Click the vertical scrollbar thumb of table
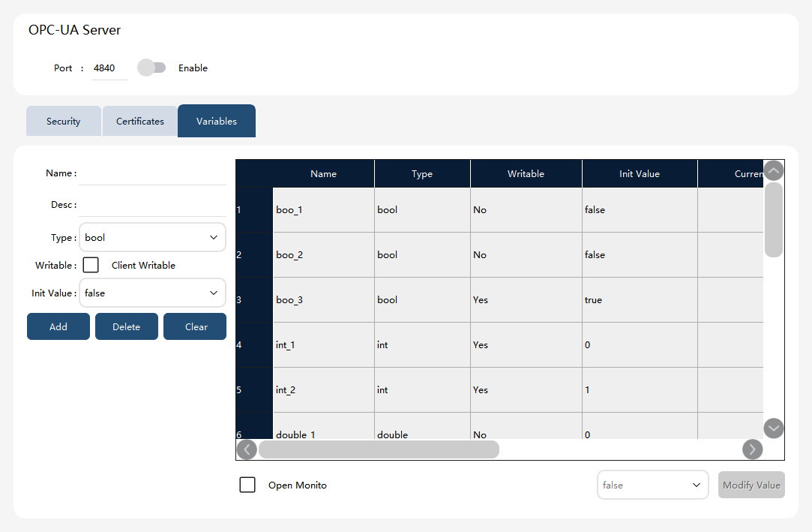The height and width of the screenshot is (532, 812). (773, 220)
